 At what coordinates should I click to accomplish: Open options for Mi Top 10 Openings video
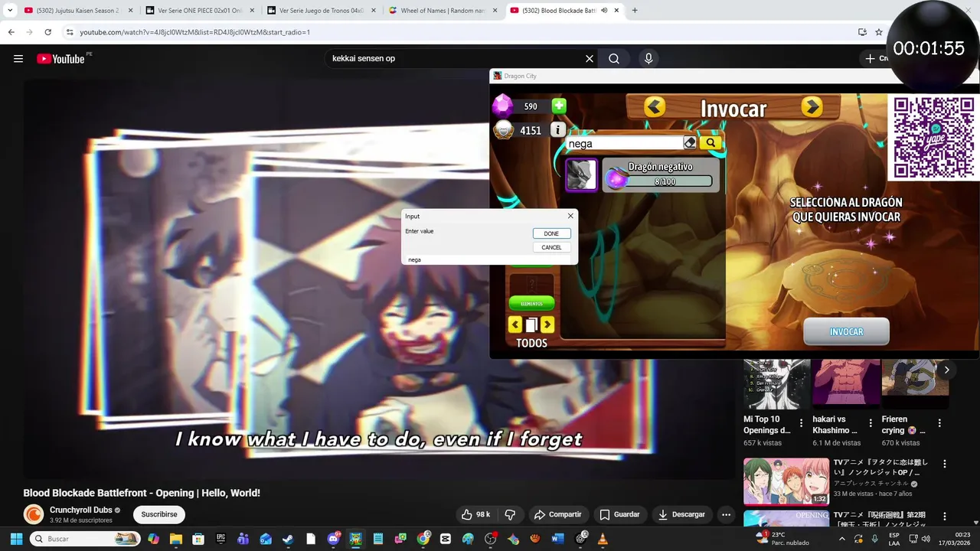(802, 423)
